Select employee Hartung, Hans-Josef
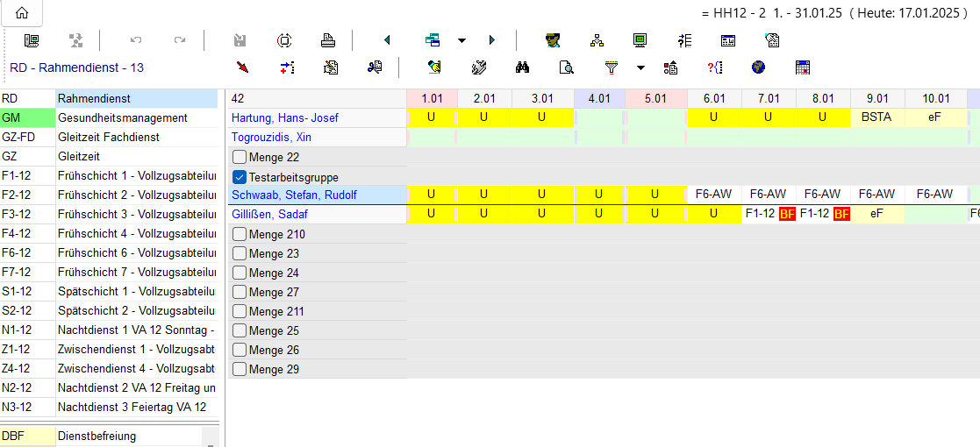The image size is (980, 447). 284,118
